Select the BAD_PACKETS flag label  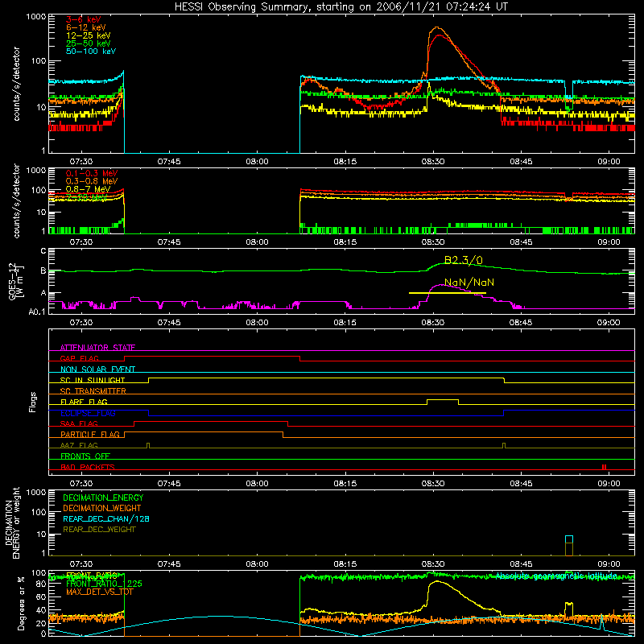(88, 467)
